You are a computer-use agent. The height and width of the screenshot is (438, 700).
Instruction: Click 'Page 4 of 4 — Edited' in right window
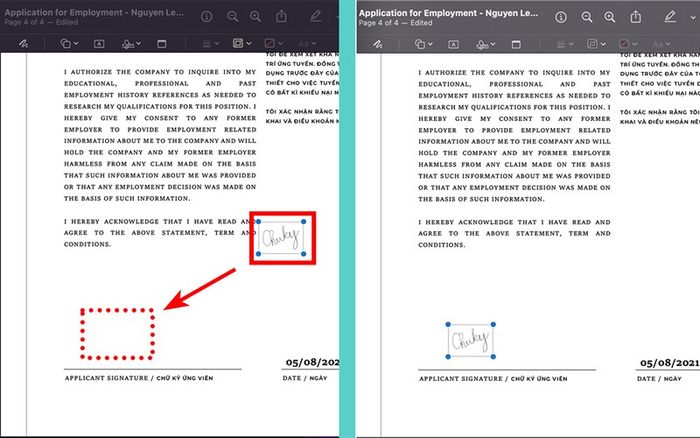pyautogui.click(x=395, y=23)
